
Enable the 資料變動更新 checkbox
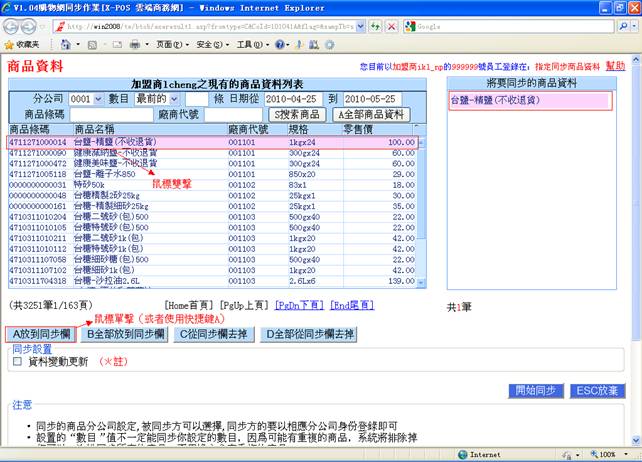(x=17, y=362)
